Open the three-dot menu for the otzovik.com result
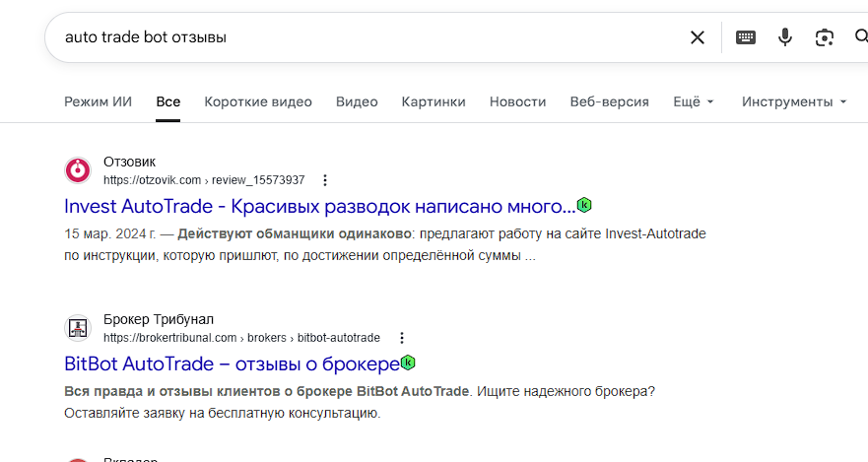Screen dimensions: 868x462 click(x=325, y=180)
